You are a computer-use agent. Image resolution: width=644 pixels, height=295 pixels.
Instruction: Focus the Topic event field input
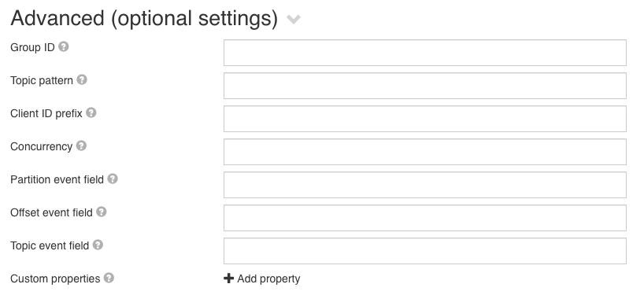click(x=424, y=251)
